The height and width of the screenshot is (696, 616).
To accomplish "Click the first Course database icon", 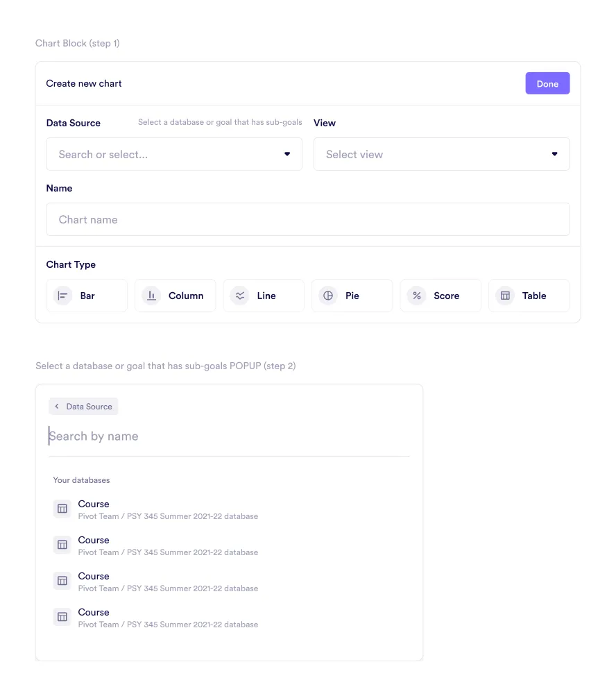I will (x=62, y=509).
